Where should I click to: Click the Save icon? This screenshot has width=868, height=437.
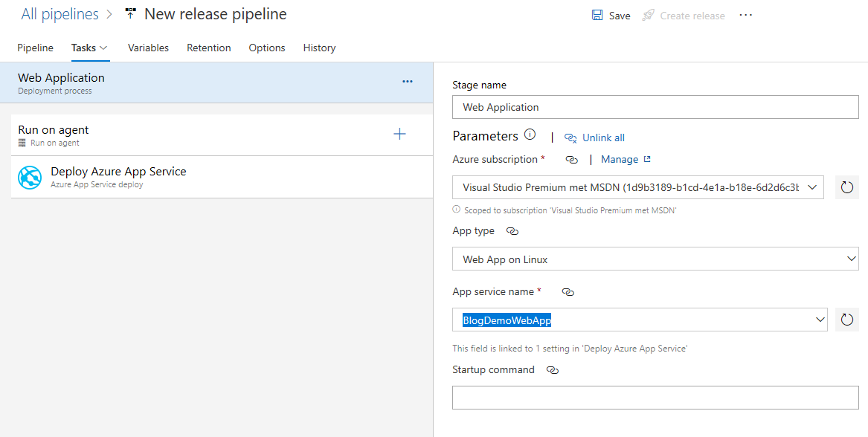(x=597, y=15)
